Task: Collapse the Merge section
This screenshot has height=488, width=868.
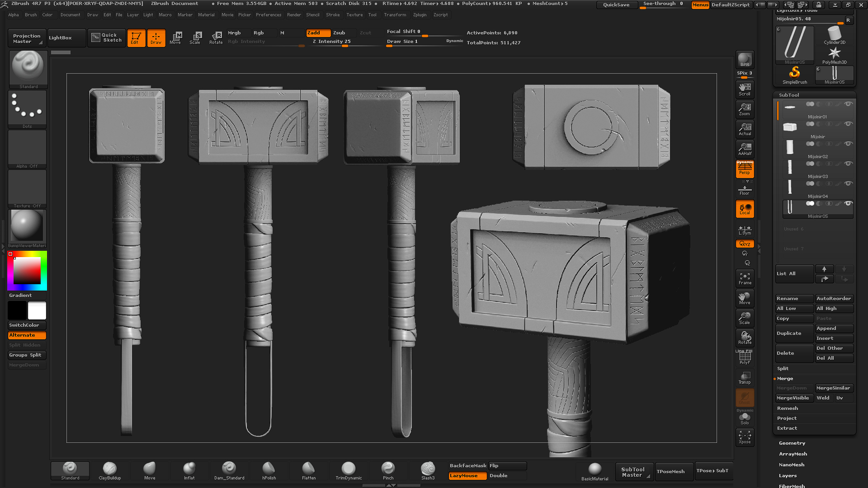Action: click(x=785, y=379)
